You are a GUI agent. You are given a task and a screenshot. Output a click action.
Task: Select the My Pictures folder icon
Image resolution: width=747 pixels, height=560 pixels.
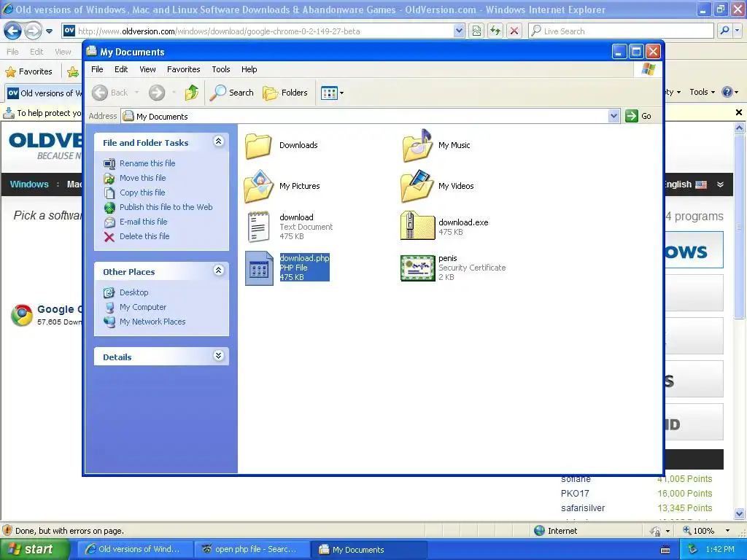[259, 186]
